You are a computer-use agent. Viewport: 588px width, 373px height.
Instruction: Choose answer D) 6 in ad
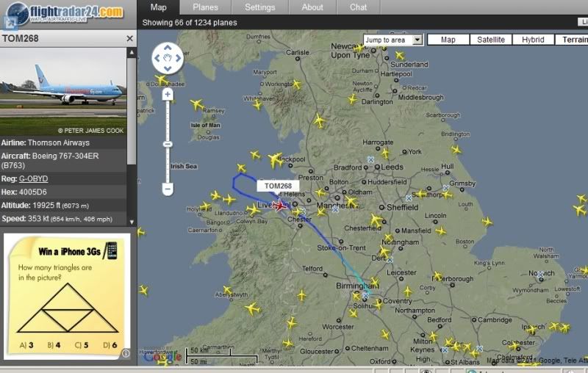(x=110, y=345)
